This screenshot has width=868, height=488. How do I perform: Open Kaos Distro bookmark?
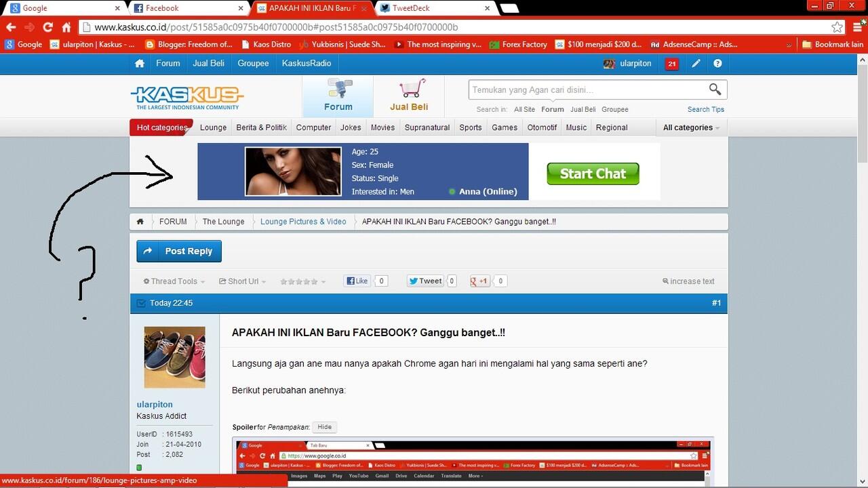pos(266,44)
